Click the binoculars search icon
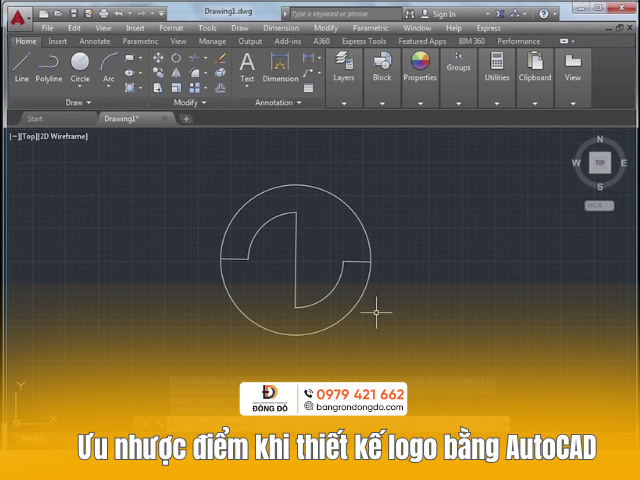The height and width of the screenshot is (480, 640). click(409, 14)
